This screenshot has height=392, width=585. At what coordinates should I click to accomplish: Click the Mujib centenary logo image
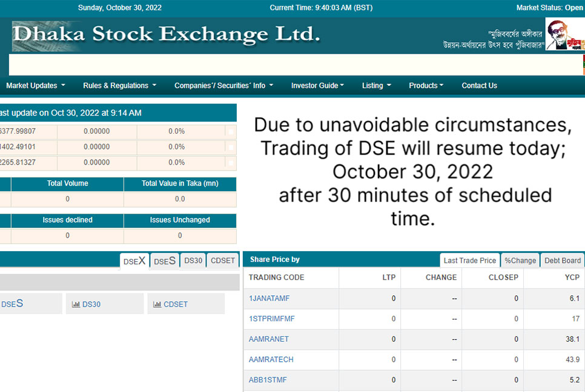point(565,34)
